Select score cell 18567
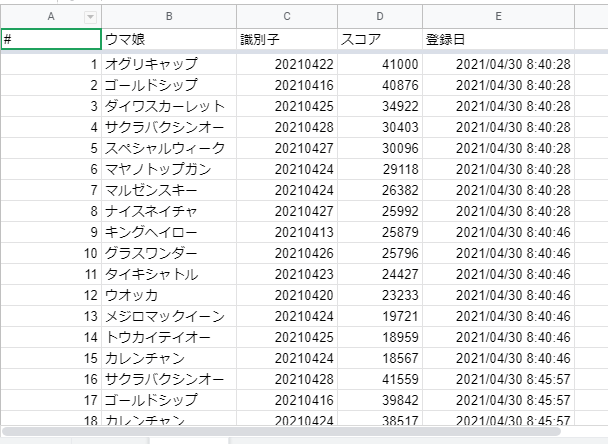608x444 pixels. coord(380,358)
